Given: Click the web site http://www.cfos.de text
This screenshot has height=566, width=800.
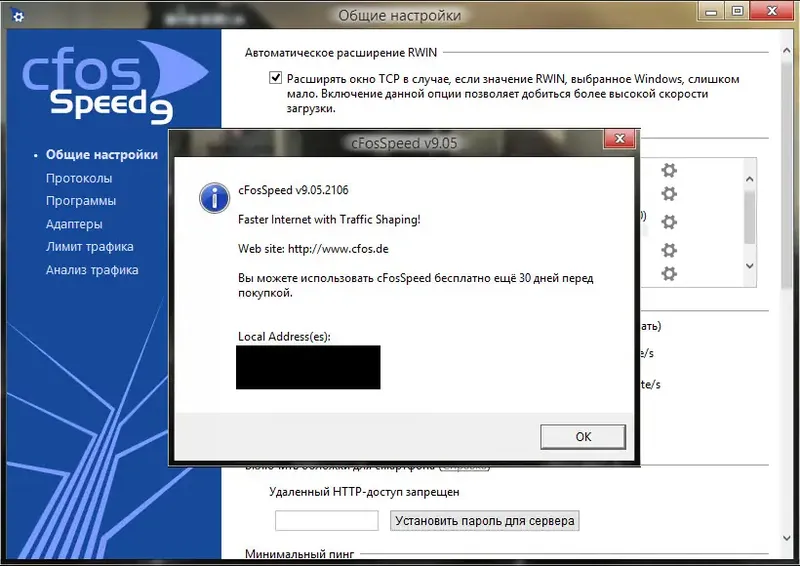Looking at the screenshot, I should pos(313,249).
